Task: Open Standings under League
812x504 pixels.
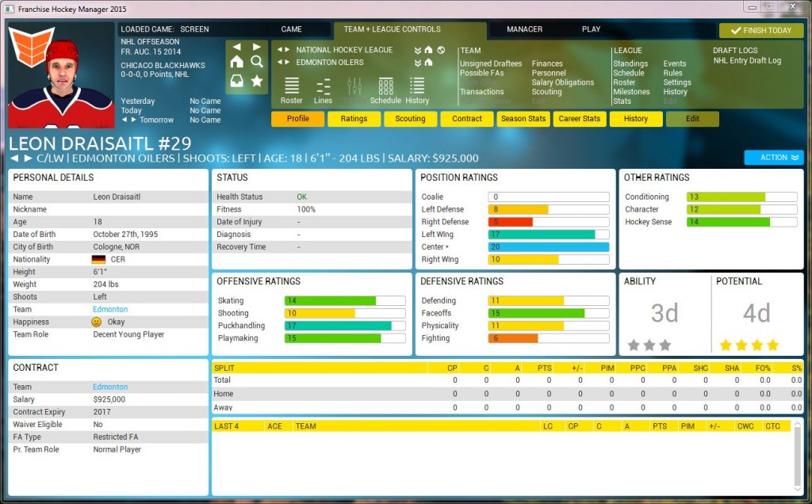Action: pos(630,63)
